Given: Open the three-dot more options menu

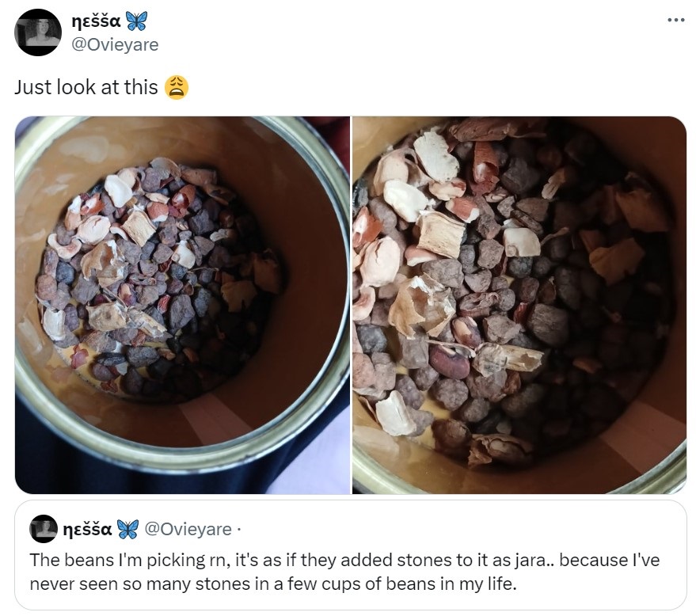Looking at the screenshot, I should coord(675,20).
